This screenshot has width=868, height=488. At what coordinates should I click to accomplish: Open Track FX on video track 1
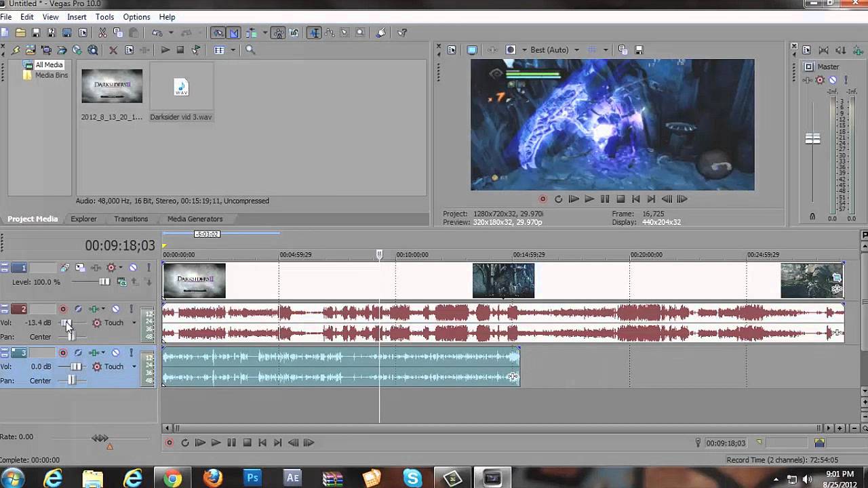pyautogui.click(x=96, y=268)
